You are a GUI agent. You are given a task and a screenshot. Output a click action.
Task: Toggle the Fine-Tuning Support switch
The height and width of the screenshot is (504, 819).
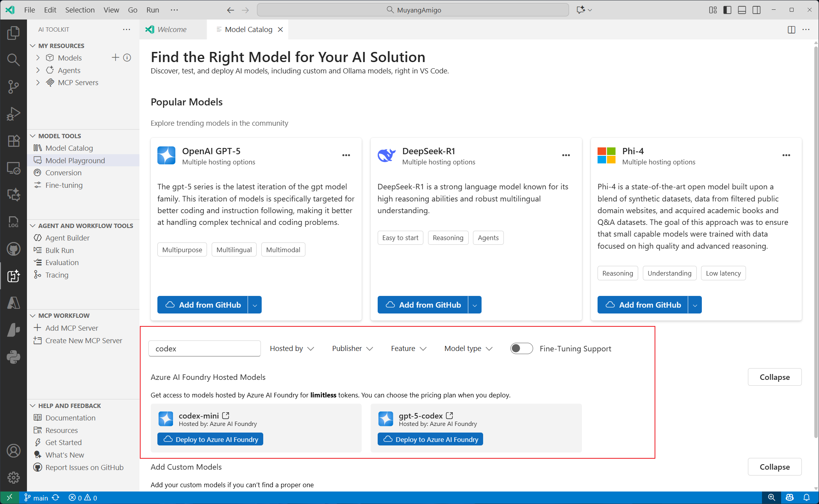pyautogui.click(x=521, y=348)
